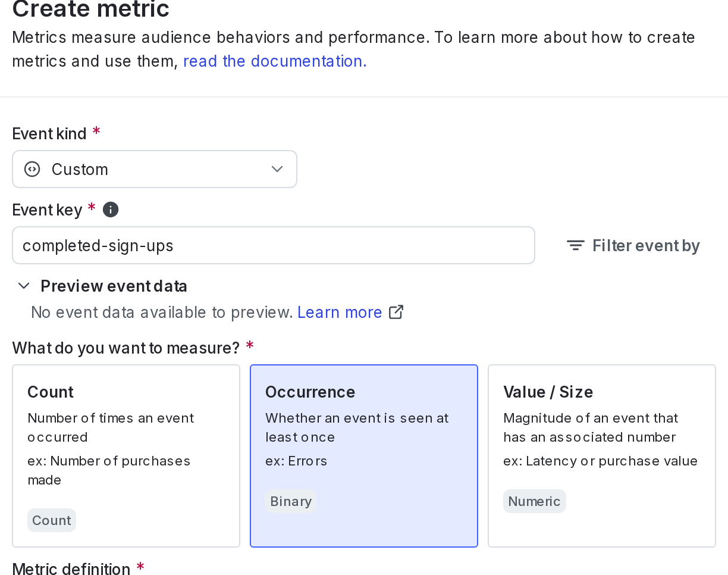Viewport: 728px width, 575px height.
Task: Follow the Learn more link
Action: coord(339,311)
